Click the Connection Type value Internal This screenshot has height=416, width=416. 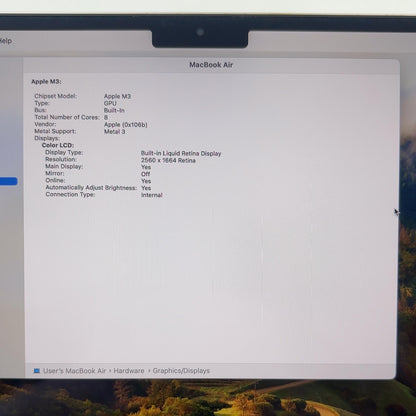tap(152, 195)
